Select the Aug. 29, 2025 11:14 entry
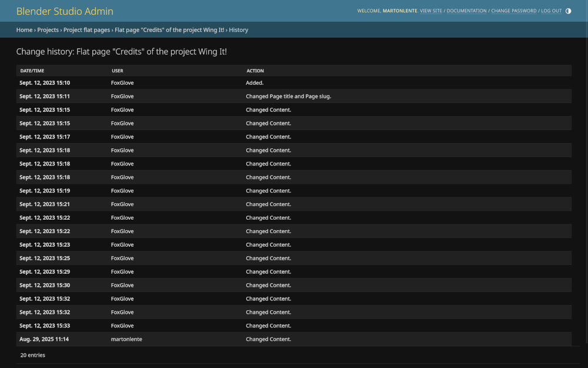 click(44, 339)
